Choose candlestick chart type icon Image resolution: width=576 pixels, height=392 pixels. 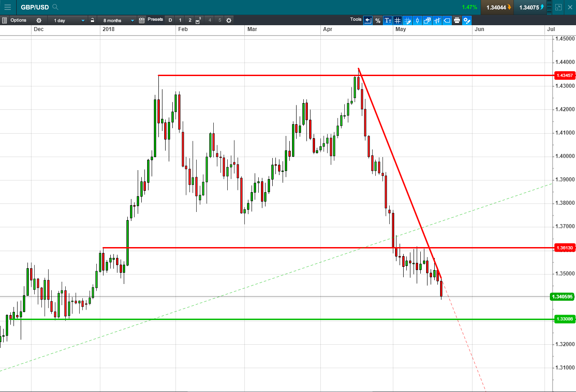(x=417, y=20)
